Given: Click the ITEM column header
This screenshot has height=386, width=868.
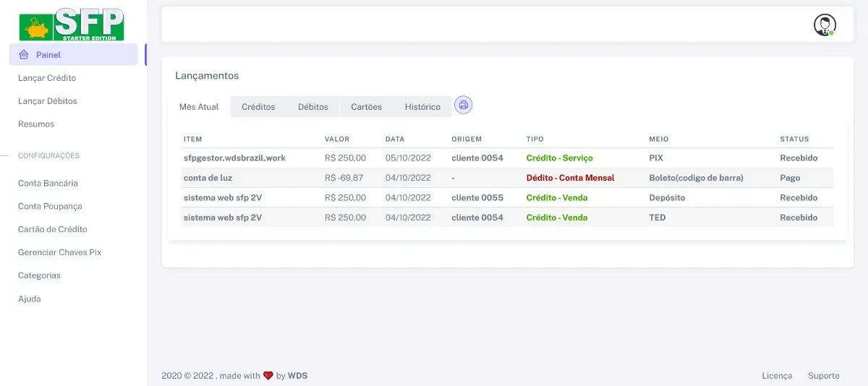Looking at the screenshot, I should click(192, 139).
